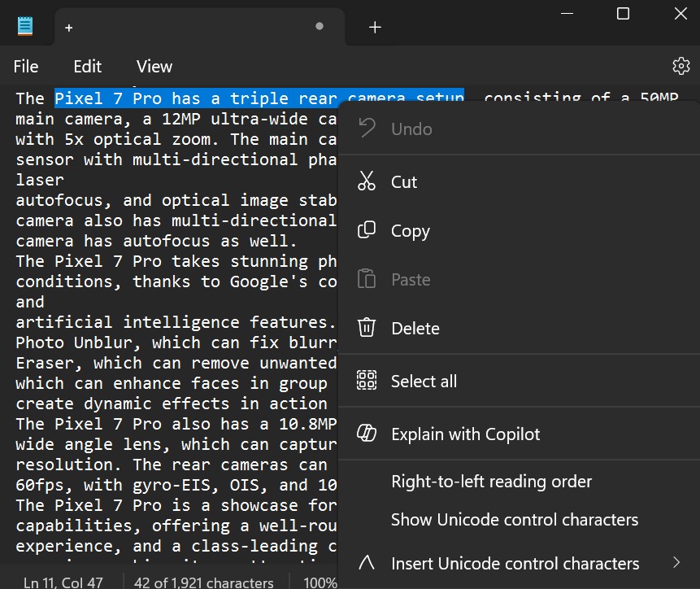700x589 pixels.
Task: Expand Insert Unicode control characters submenu arrow
Action: [x=676, y=563]
